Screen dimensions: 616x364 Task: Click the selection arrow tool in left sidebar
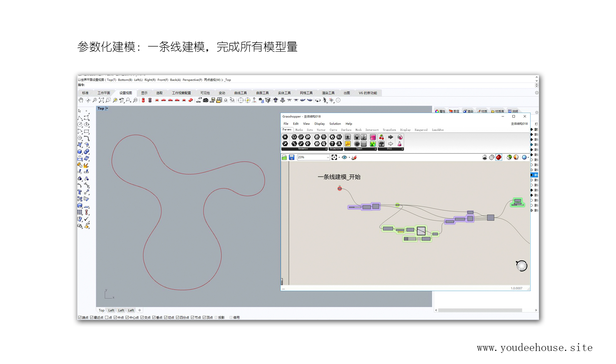point(80,111)
